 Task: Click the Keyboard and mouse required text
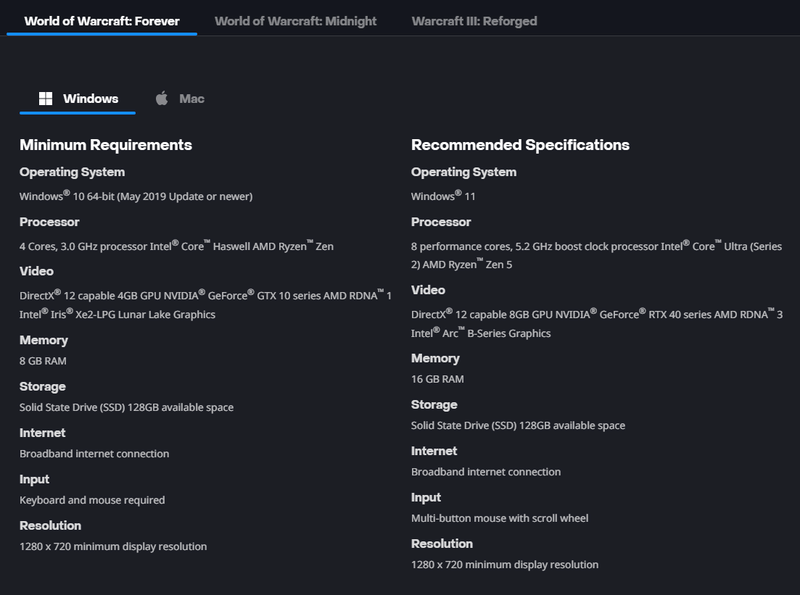[x=92, y=500]
